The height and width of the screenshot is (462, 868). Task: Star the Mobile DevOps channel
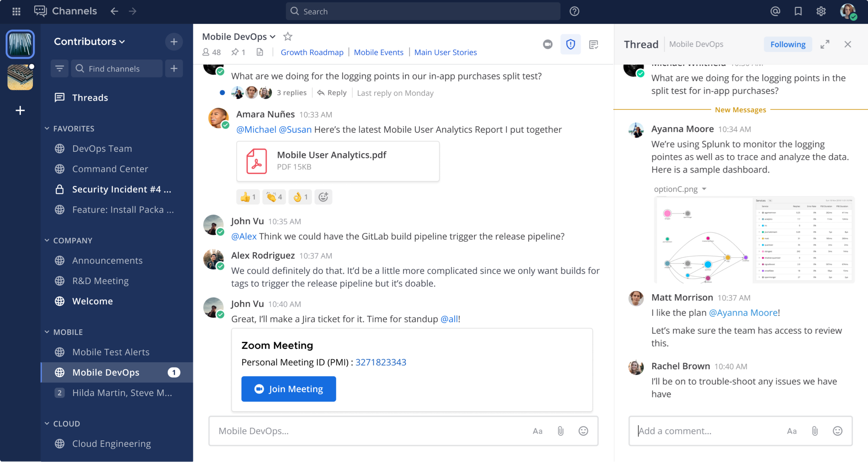coord(287,36)
